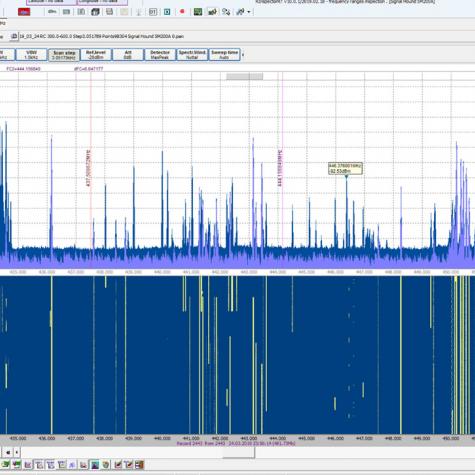The height and width of the screenshot is (475, 475).
Task: Open the dropdown arrow beside the tools icon
Action: click(x=249, y=12)
